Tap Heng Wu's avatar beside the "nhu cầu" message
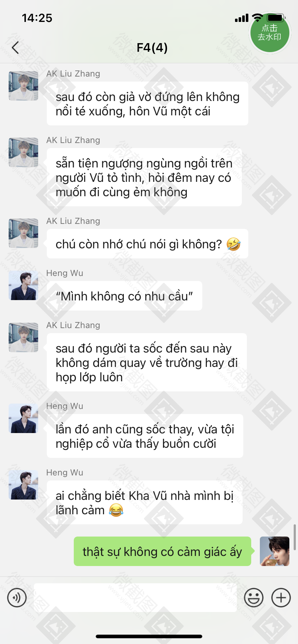The image size is (298, 644). click(x=23, y=285)
